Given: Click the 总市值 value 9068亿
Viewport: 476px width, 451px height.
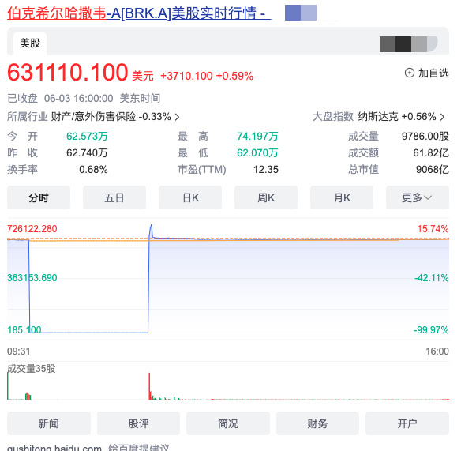Looking at the screenshot, I should [x=433, y=170].
